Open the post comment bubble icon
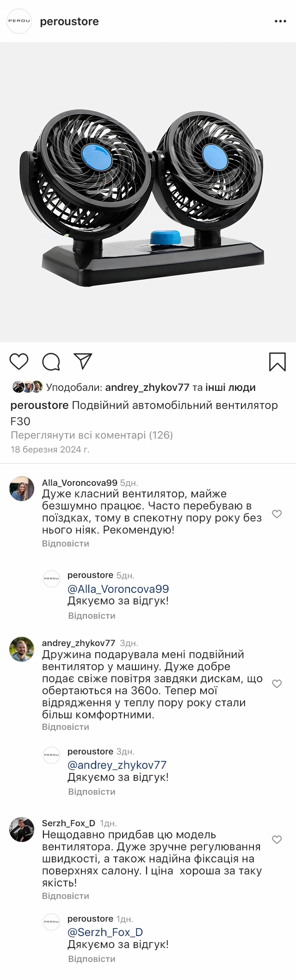Image resolution: width=296 pixels, height=980 pixels. tap(51, 362)
